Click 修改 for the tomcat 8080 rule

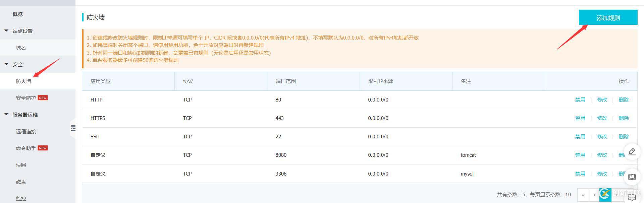click(602, 155)
